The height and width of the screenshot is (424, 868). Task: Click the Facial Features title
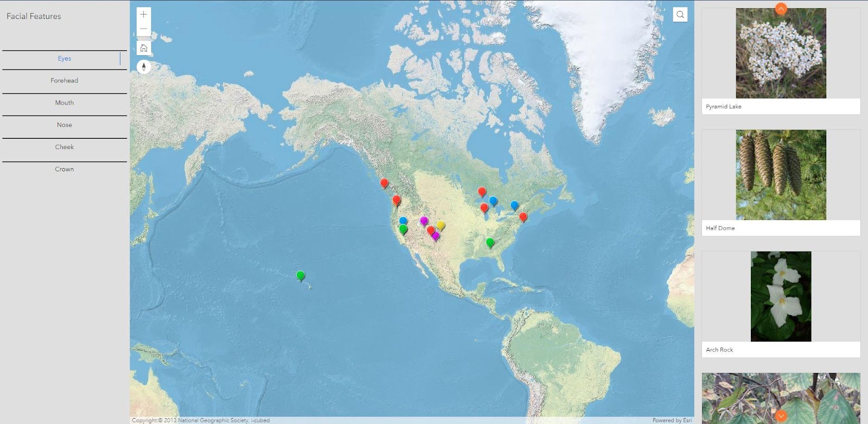click(34, 16)
